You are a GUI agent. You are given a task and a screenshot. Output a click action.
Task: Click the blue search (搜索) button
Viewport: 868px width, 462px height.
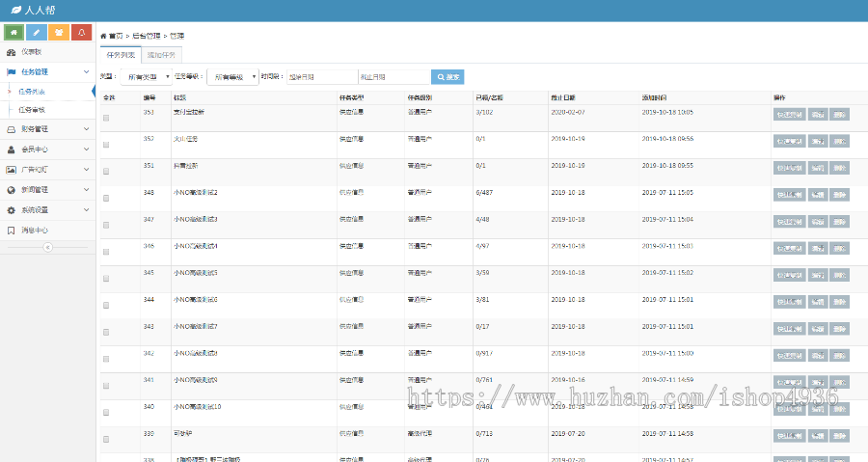coord(448,77)
